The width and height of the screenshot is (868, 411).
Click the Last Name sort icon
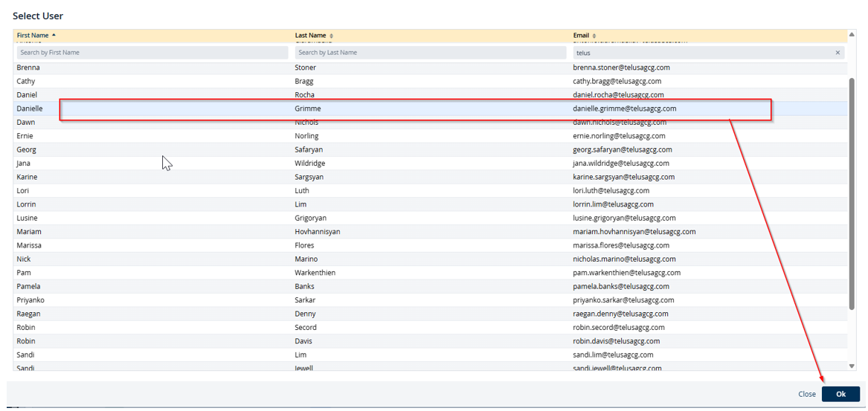pyautogui.click(x=332, y=36)
